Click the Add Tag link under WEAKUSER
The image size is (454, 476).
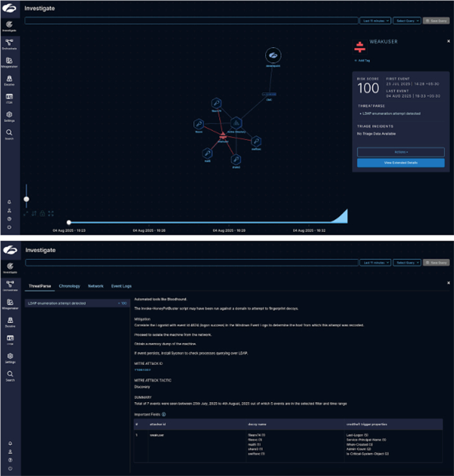[x=363, y=60]
